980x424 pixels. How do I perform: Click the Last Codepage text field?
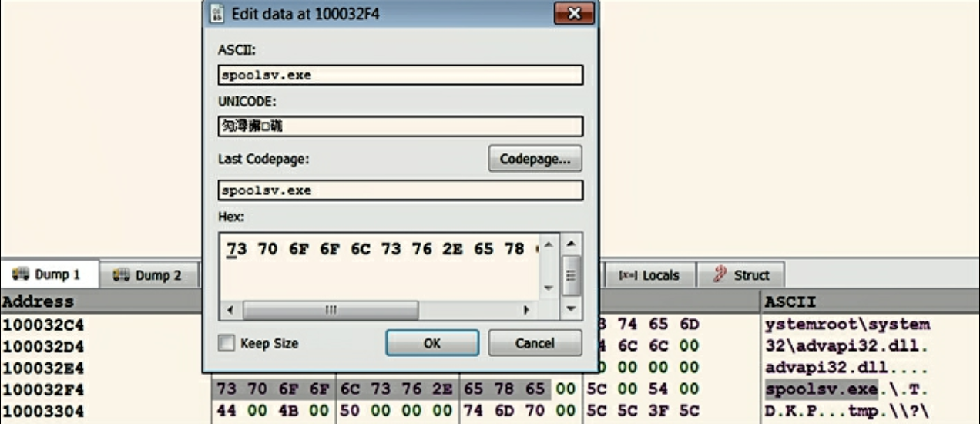[x=401, y=190]
